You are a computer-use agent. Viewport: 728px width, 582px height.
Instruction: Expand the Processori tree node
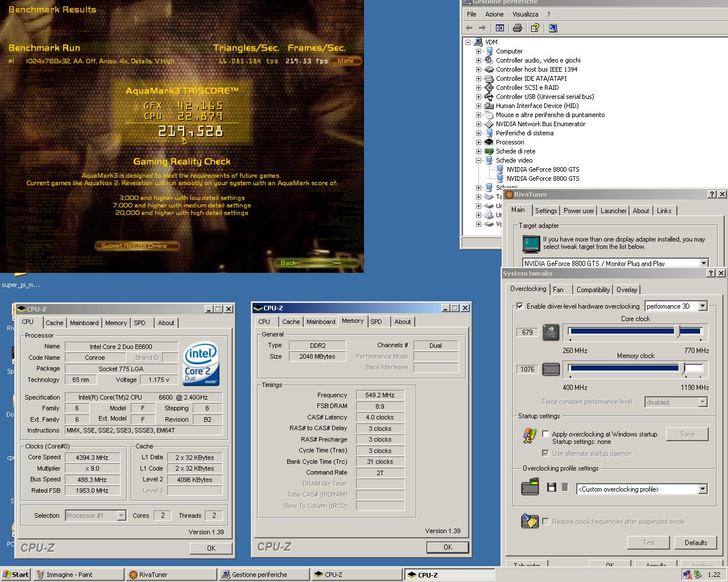(x=478, y=142)
